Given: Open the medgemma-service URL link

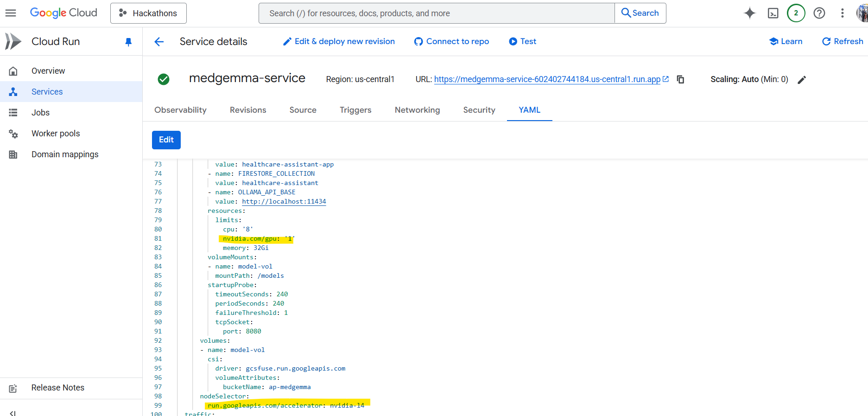Looking at the screenshot, I should (x=547, y=79).
